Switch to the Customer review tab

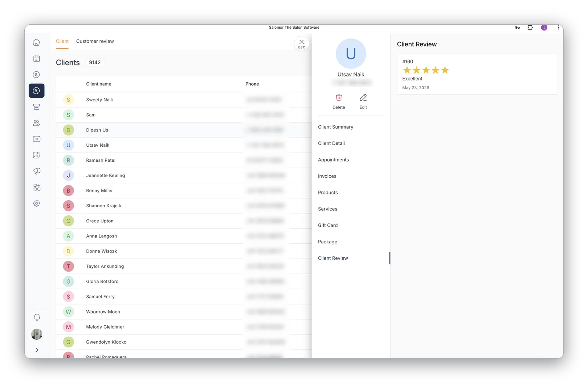pos(95,42)
